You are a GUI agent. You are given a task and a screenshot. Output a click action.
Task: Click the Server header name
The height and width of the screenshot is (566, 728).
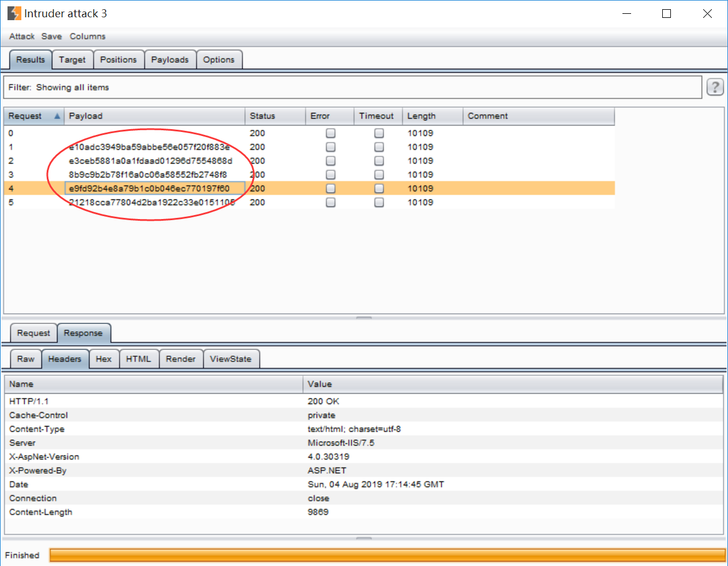[22, 443]
